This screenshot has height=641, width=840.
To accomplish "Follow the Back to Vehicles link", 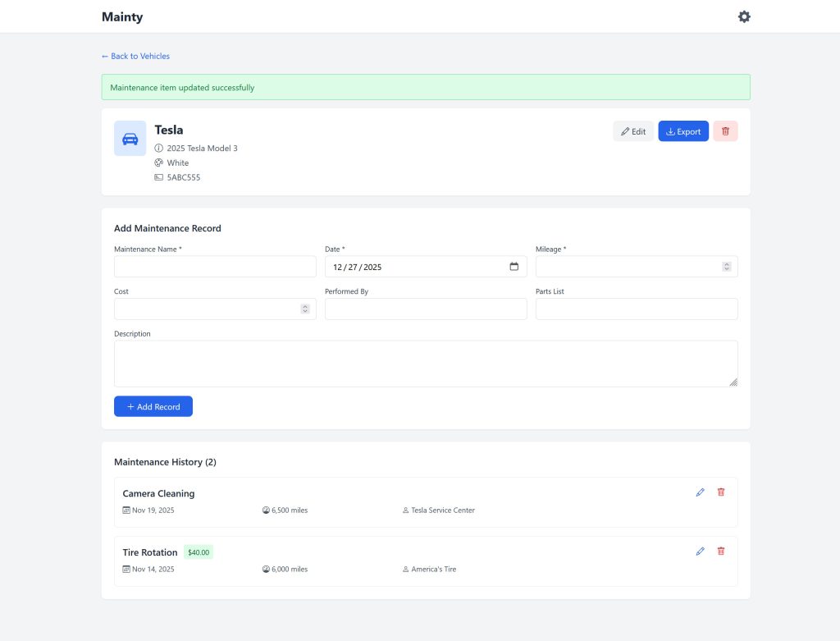I will (135, 56).
